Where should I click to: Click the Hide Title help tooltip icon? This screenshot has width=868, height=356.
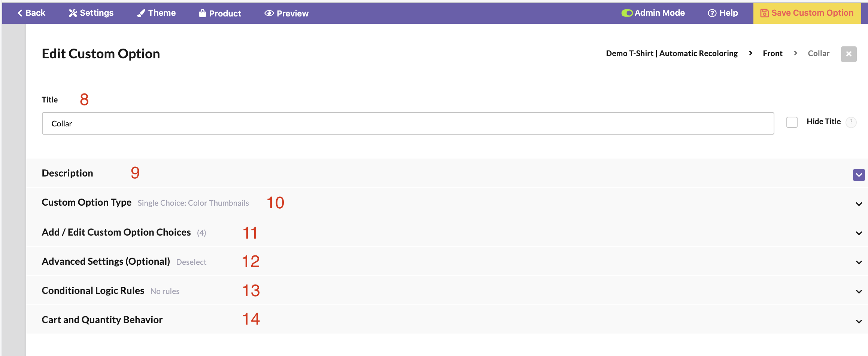[851, 122]
